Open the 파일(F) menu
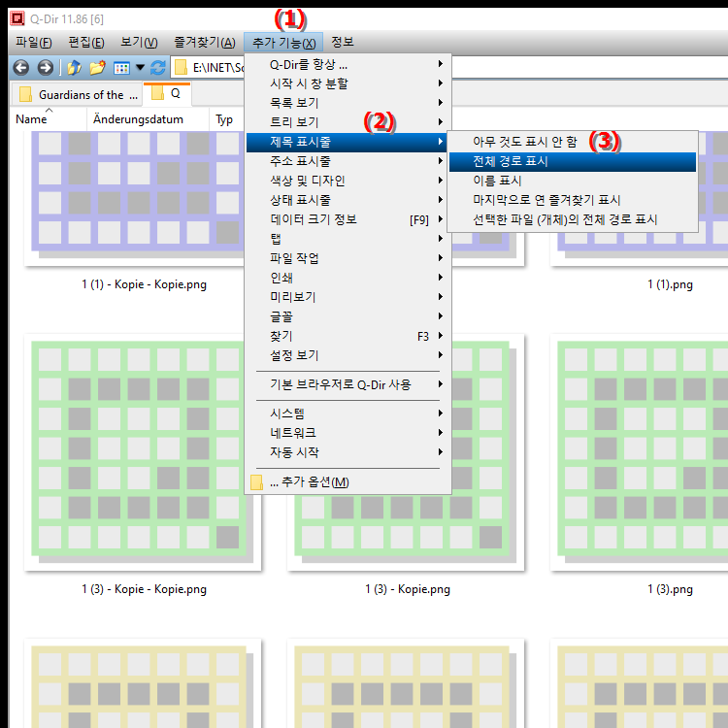Viewport: 728px width, 728px height. [x=33, y=43]
